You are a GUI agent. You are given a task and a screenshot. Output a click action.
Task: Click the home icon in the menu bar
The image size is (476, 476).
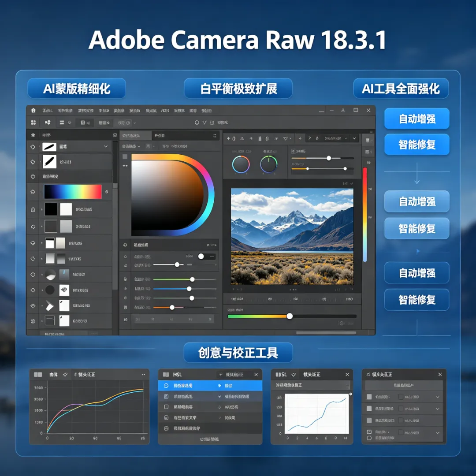pyautogui.click(x=33, y=110)
